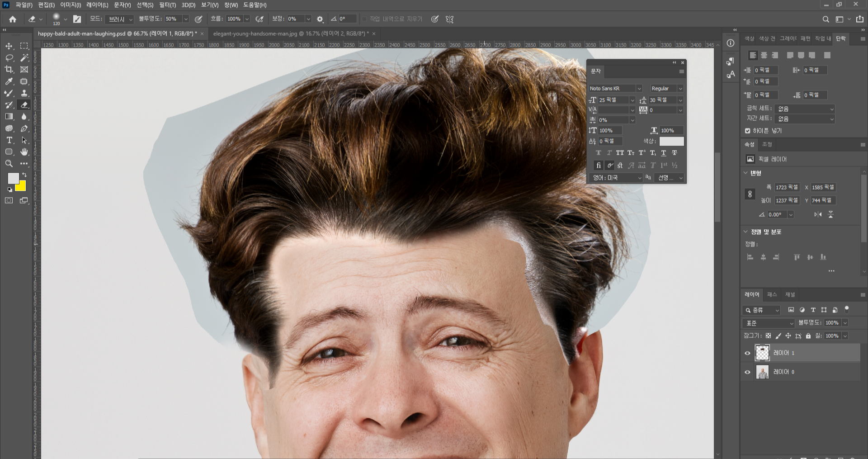Image resolution: width=868 pixels, height=459 pixels.
Task: Select the Frame tool
Action: point(24,70)
